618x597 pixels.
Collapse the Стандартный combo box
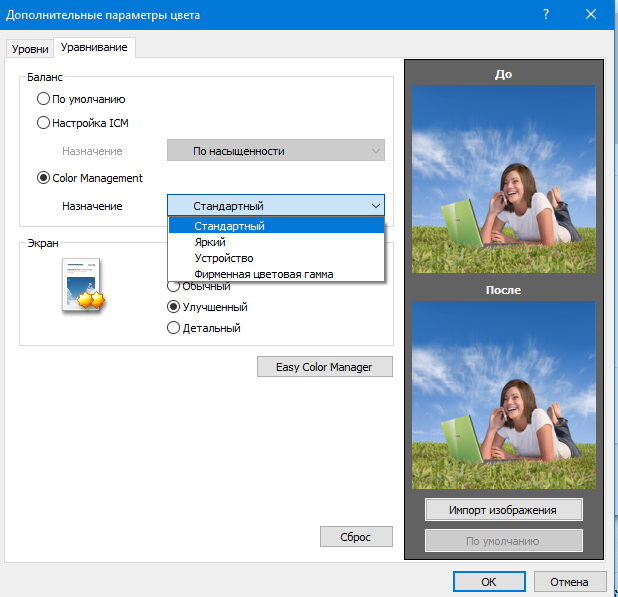(276, 205)
